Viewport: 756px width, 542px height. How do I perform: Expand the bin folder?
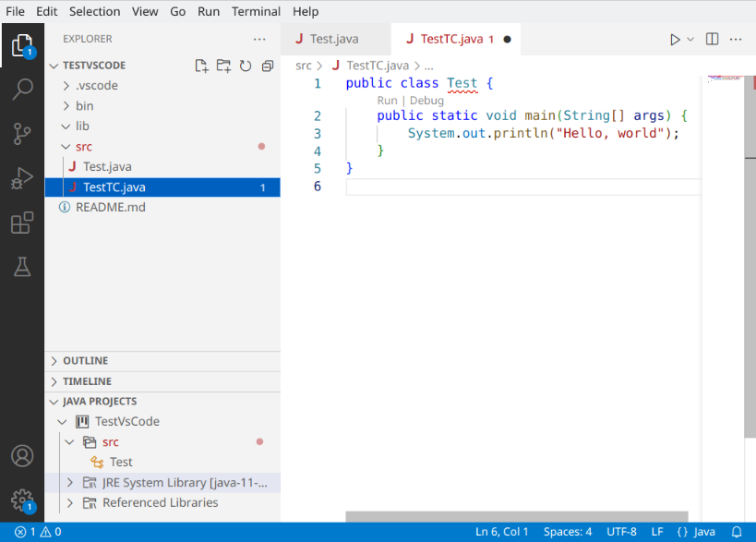tap(66, 106)
